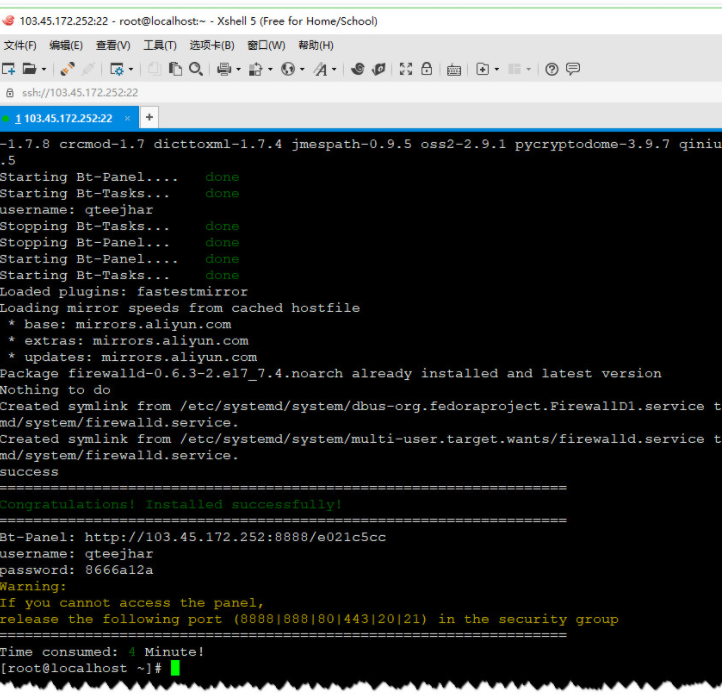This screenshot has height=698, width=722.
Task: Expand the Print icon dropdown arrow
Action: tap(238, 69)
